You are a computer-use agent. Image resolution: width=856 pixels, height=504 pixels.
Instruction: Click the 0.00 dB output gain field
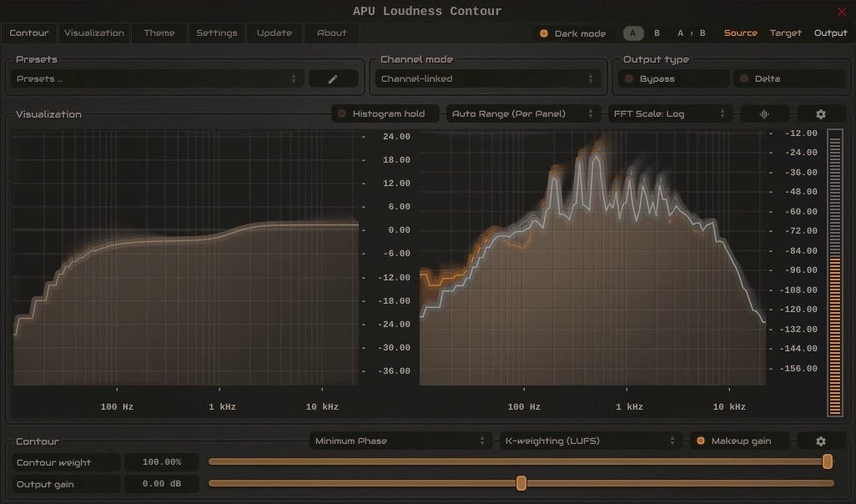[162, 484]
